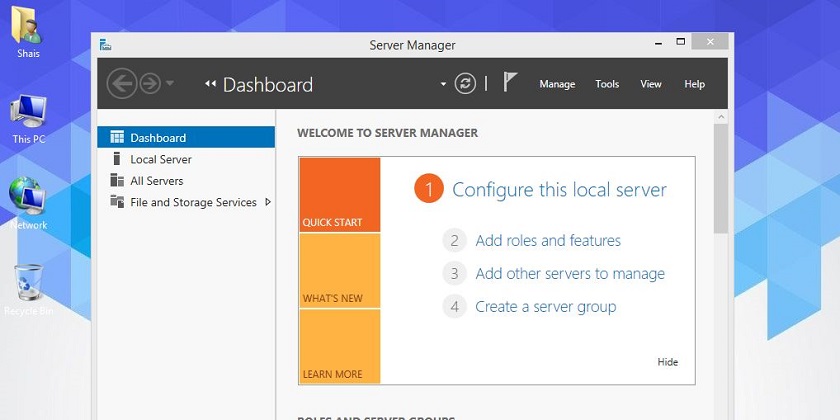Select the WHAT'S NEW tile
This screenshot has width=840, height=420.
(x=340, y=271)
